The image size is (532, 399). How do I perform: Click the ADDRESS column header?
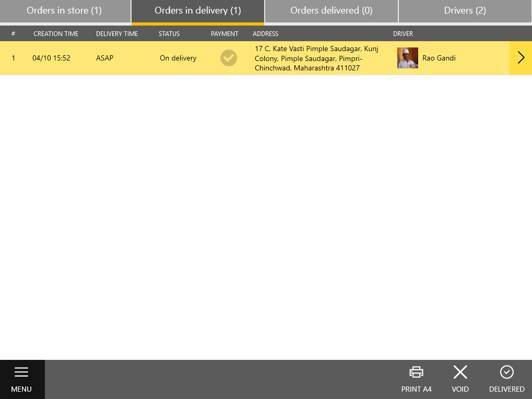[x=265, y=34]
